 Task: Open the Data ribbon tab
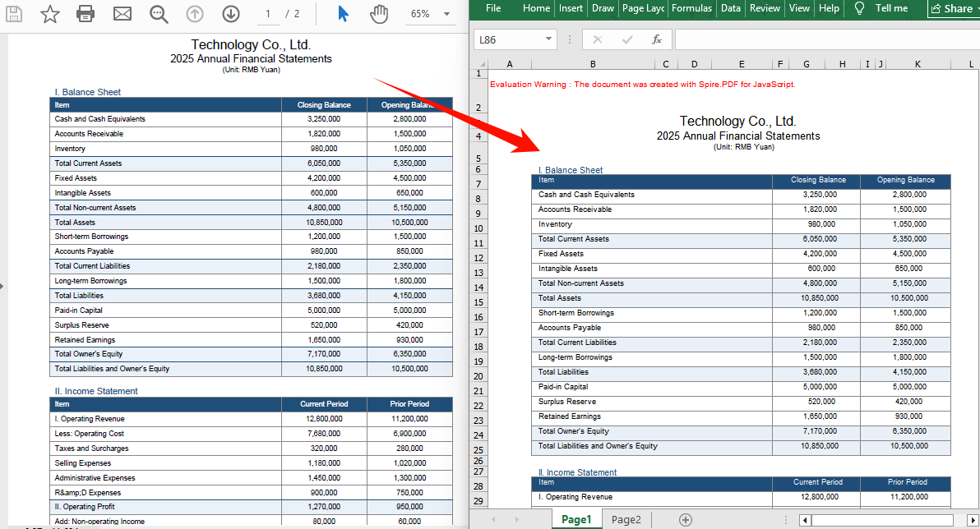(731, 8)
